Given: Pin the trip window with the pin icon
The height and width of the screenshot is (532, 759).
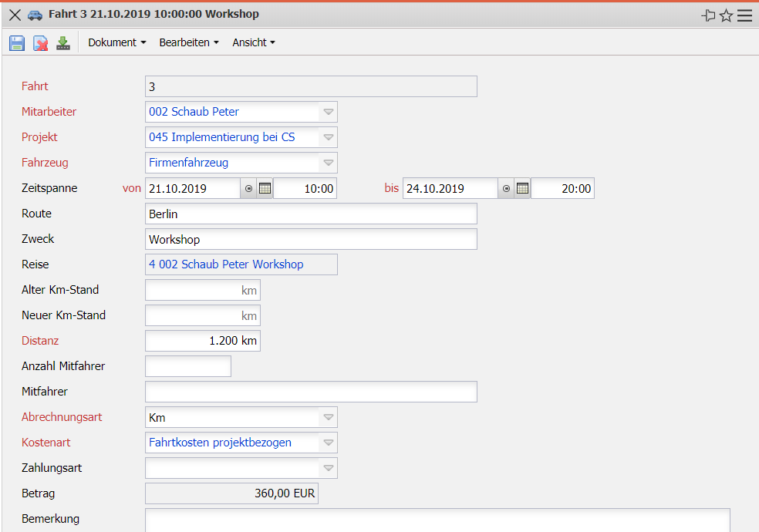Looking at the screenshot, I should (708, 15).
